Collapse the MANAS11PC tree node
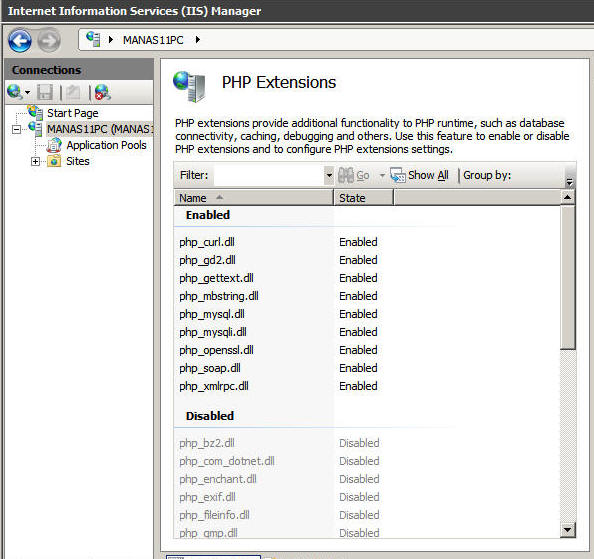Image resolution: width=594 pixels, height=559 pixels. click(16, 130)
